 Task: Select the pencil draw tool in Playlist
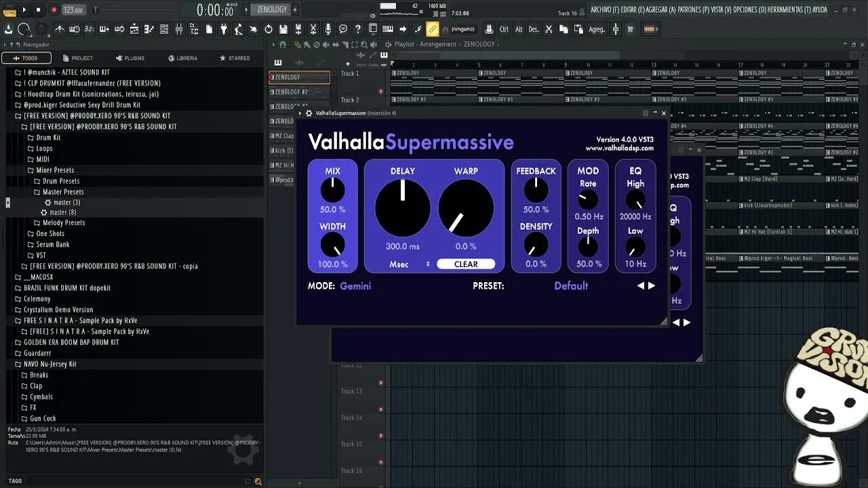pos(297,45)
